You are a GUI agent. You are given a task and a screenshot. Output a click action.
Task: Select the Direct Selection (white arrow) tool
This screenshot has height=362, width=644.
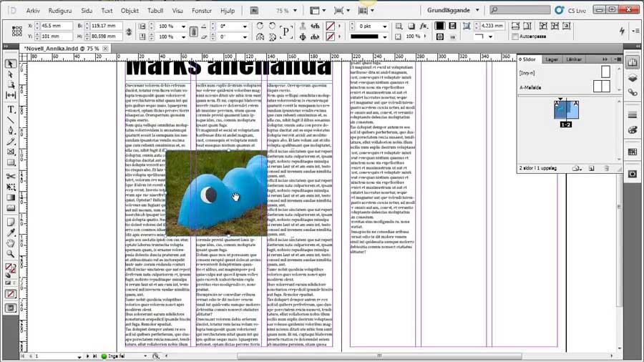11,74
